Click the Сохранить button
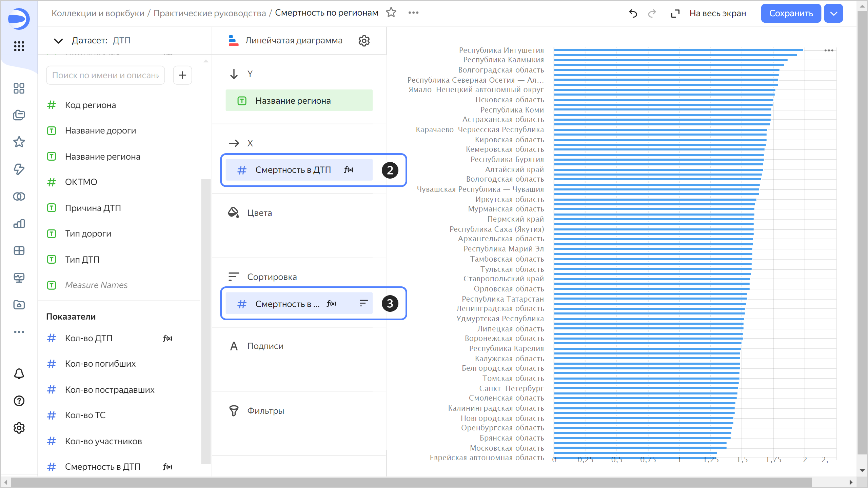Viewport: 868px width, 488px height. tap(791, 13)
